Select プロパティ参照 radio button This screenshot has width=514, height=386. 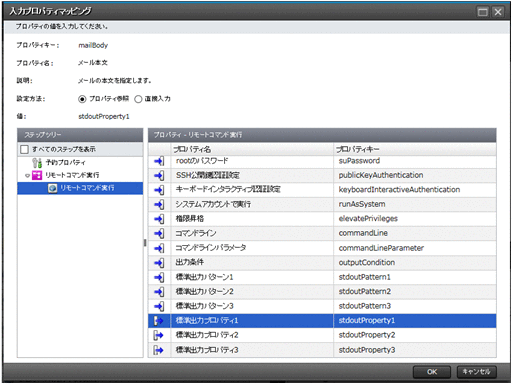(x=82, y=99)
